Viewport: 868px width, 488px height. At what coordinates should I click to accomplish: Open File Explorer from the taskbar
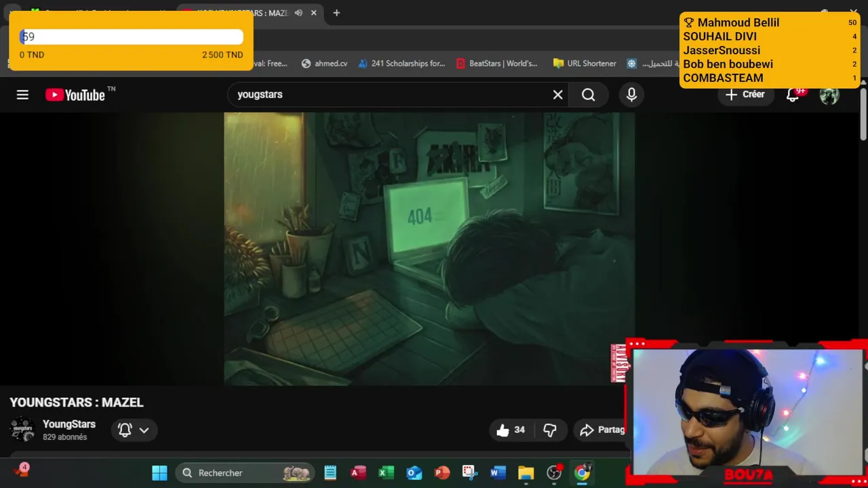click(526, 473)
